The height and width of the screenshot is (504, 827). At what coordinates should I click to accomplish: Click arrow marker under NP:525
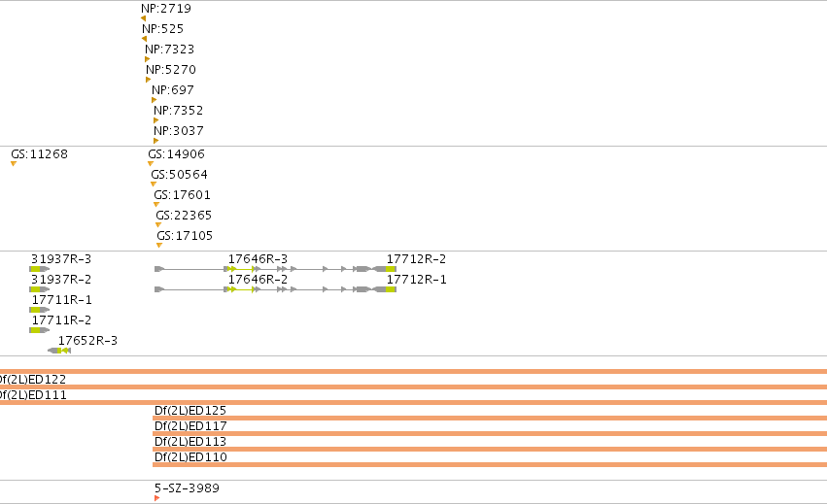coord(145,39)
